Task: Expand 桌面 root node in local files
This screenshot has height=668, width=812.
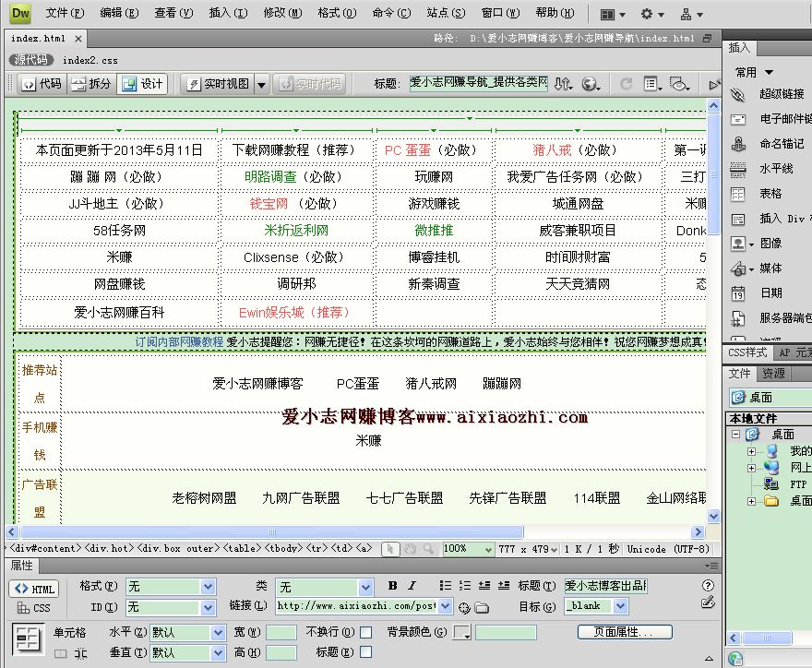Action: (x=735, y=434)
